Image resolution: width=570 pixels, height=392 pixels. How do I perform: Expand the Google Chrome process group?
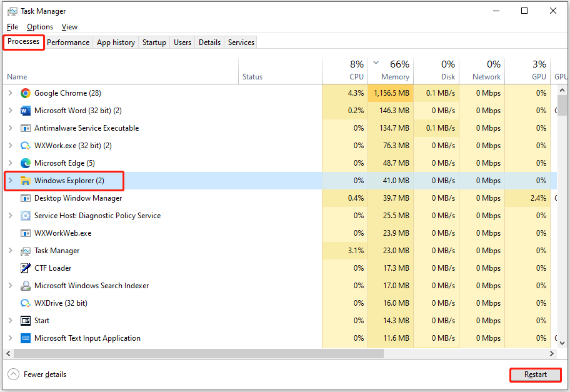click(11, 93)
